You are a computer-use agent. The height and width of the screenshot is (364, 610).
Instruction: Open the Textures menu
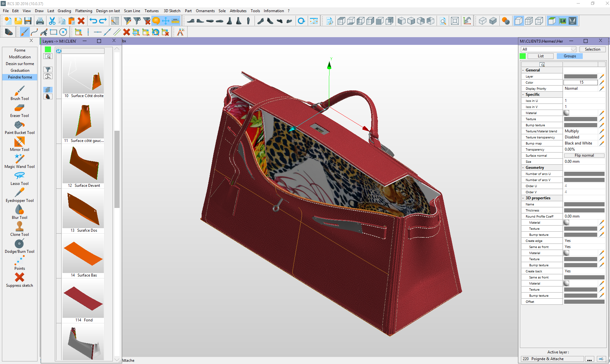click(151, 11)
